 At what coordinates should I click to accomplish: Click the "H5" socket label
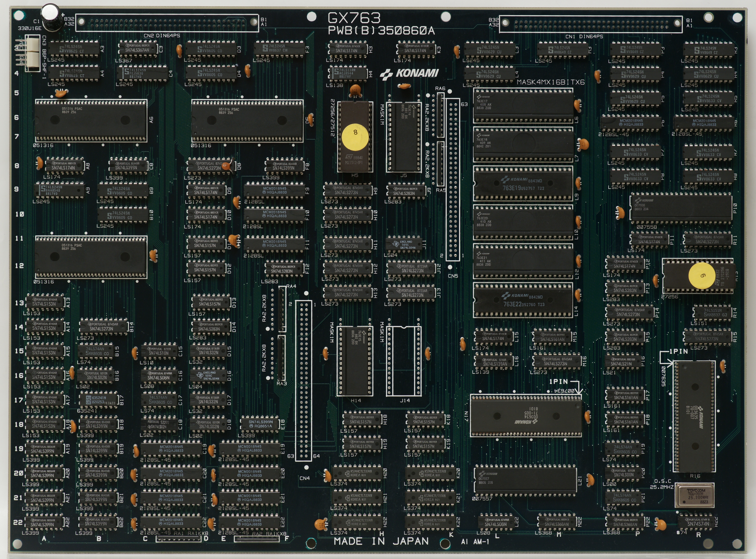point(355,175)
